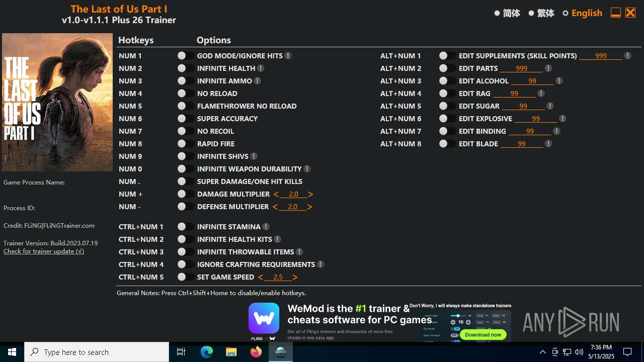The image size is (644, 362).
Task: Turn on Rapid Fire toggle
Action: click(x=186, y=144)
